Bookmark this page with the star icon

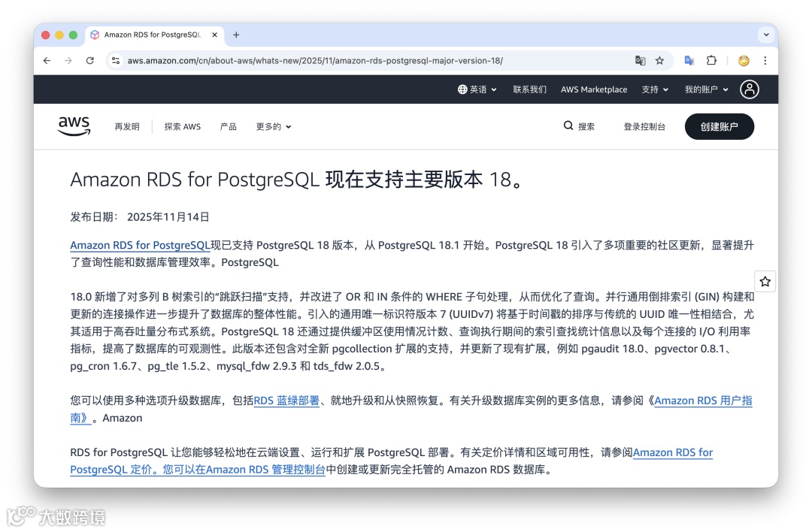[x=660, y=61]
